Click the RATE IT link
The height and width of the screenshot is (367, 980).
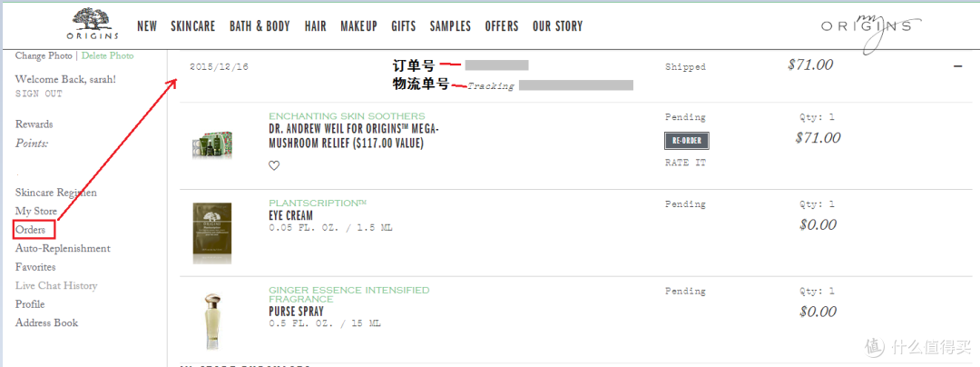pyautogui.click(x=686, y=163)
